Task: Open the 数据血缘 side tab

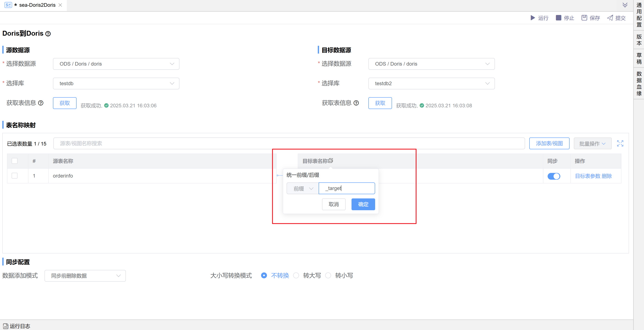Action: (639, 84)
